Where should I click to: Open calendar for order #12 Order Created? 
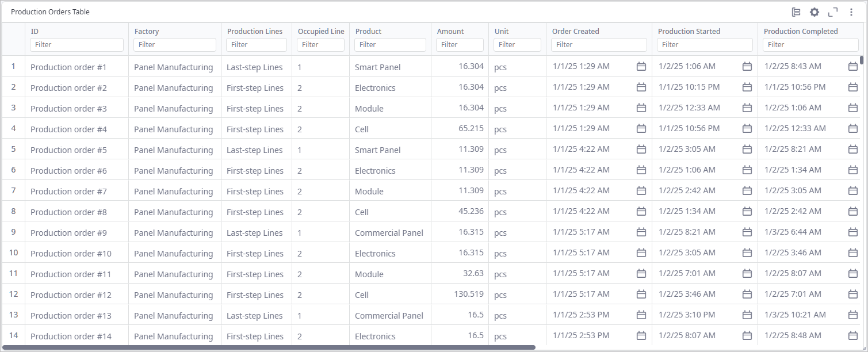click(641, 294)
